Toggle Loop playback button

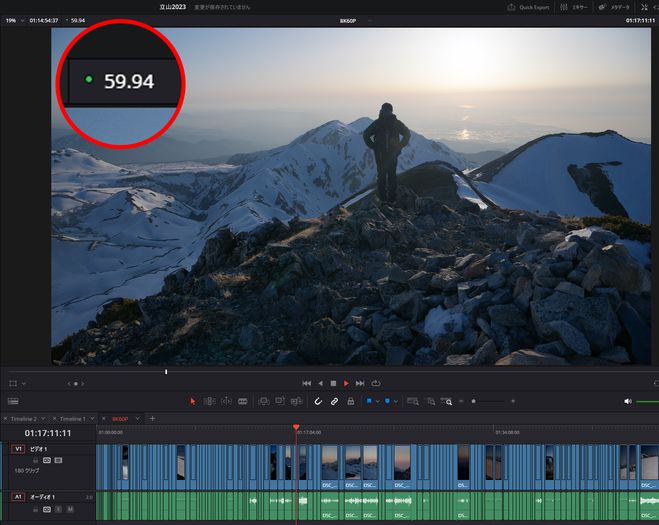click(x=376, y=383)
